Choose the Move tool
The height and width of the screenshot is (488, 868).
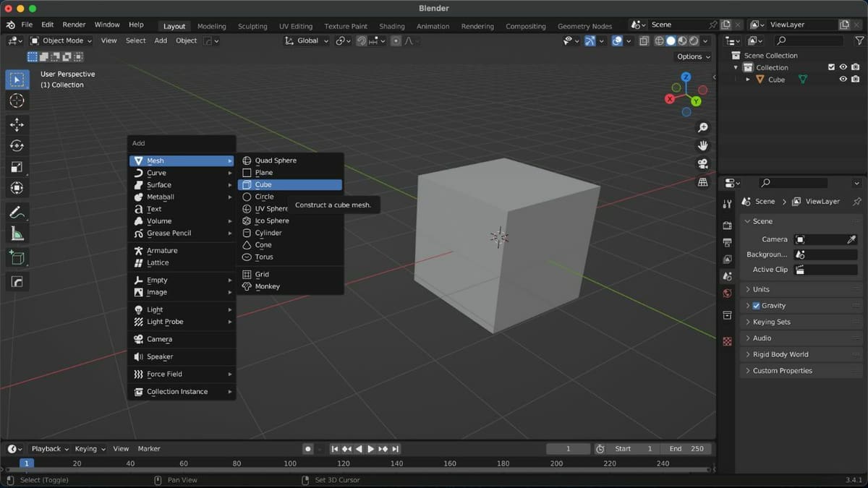coord(17,125)
